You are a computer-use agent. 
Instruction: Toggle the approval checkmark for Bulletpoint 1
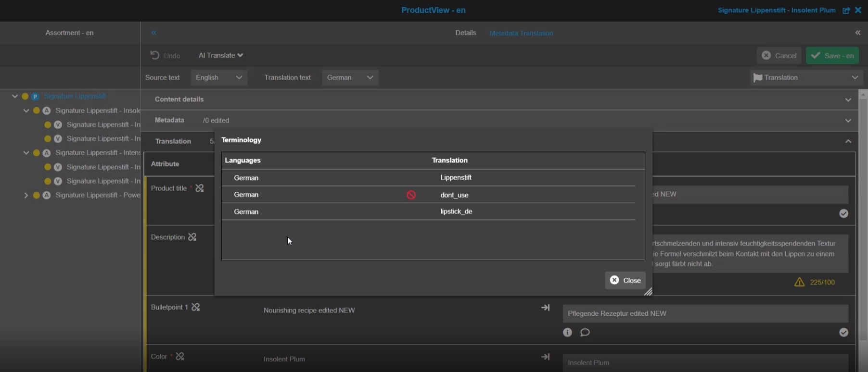[843, 332]
